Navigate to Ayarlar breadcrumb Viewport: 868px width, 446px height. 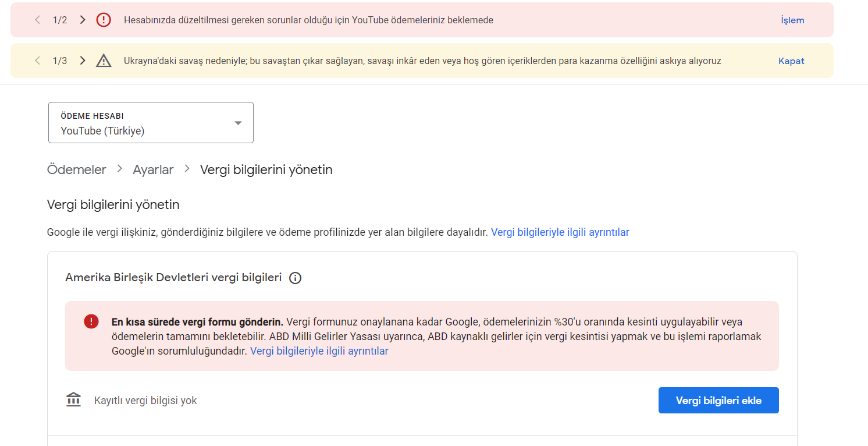(x=153, y=169)
